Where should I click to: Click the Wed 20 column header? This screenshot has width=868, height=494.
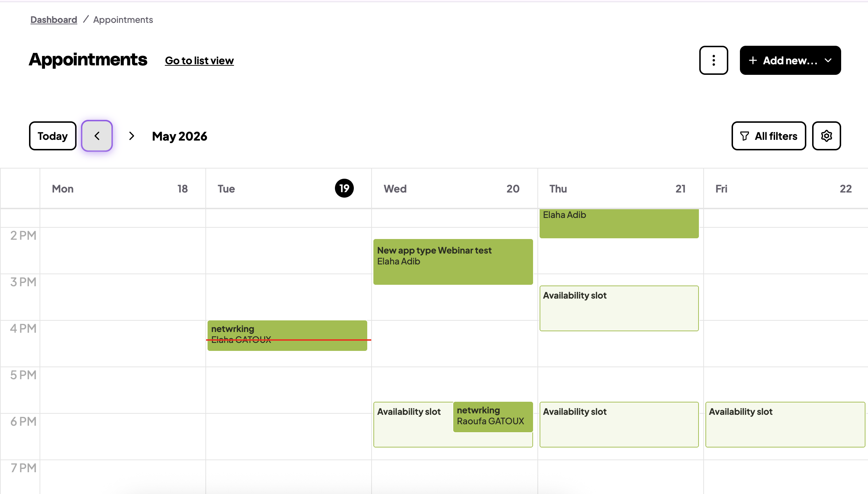click(454, 189)
